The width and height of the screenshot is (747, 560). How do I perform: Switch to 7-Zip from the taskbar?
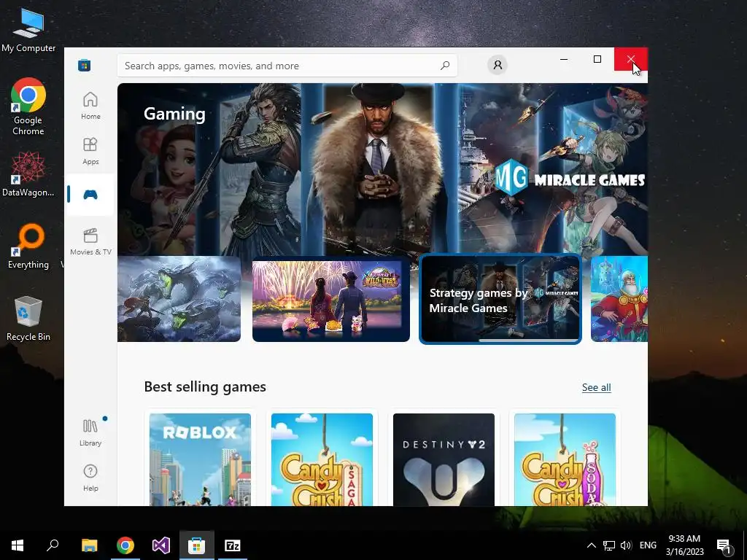233,545
